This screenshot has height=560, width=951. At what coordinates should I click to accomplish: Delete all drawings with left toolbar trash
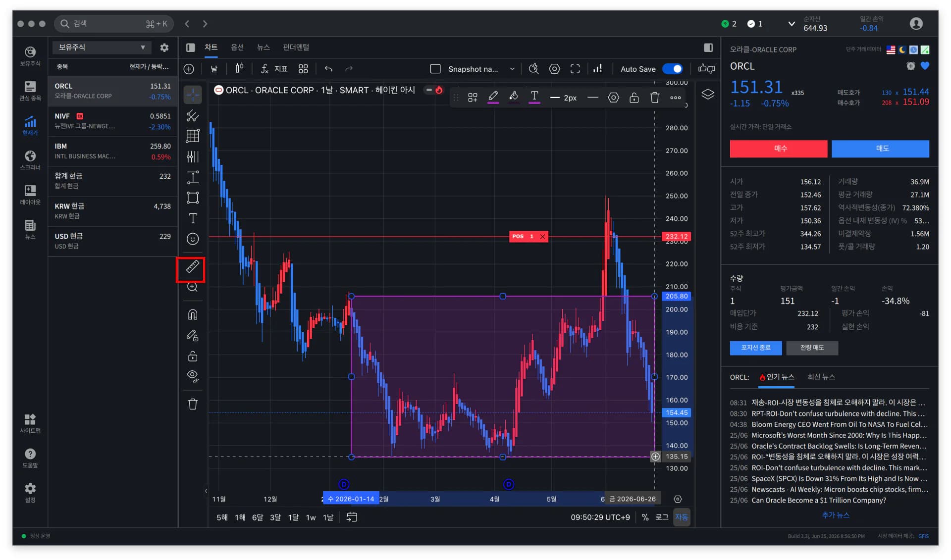[x=193, y=404]
